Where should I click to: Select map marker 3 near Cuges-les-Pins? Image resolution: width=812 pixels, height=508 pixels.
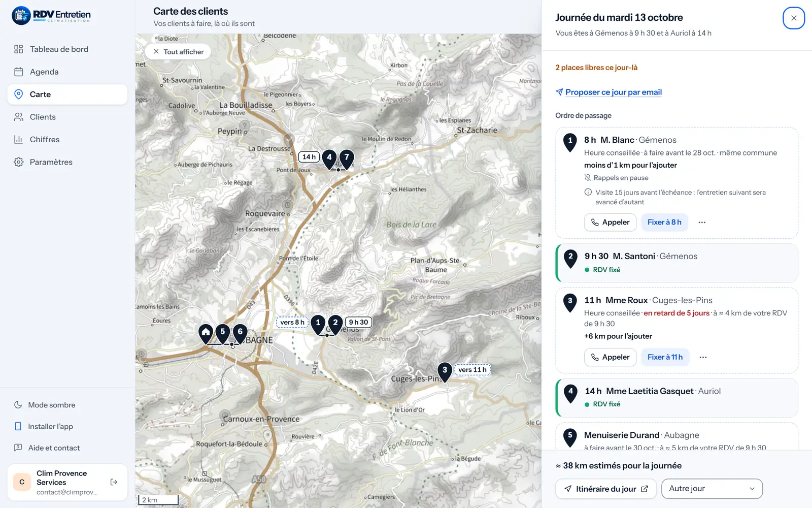pyautogui.click(x=445, y=372)
